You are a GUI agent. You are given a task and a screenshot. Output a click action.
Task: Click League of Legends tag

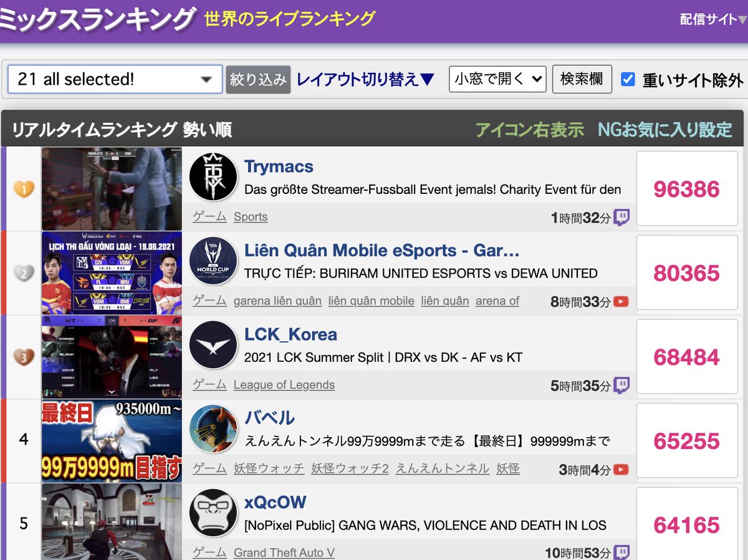[x=284, y=385]
